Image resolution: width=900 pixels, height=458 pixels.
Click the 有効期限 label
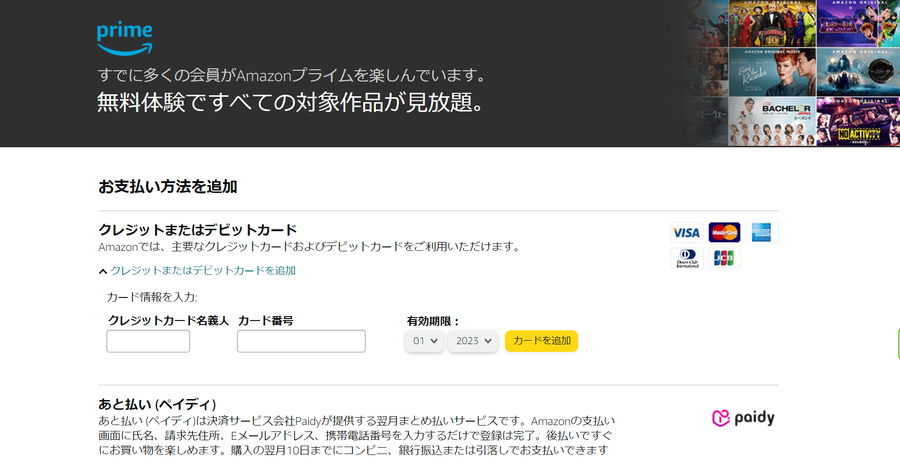click(433, 321)
